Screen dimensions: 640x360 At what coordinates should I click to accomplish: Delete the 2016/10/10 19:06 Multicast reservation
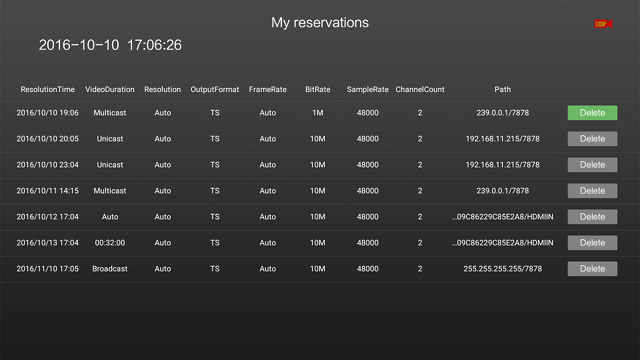pyautogui.click(x=592, y=113)
